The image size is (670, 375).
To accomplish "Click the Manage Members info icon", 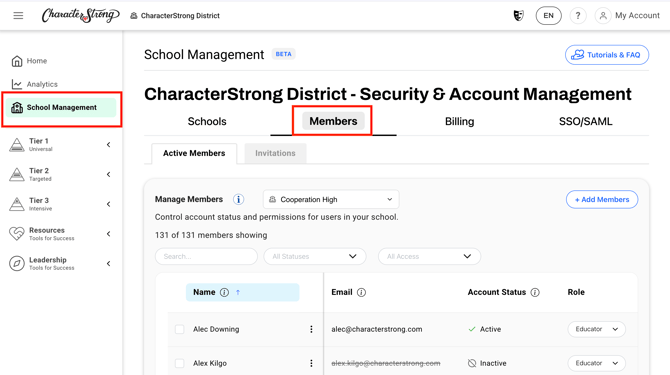I will pos(238,199).
